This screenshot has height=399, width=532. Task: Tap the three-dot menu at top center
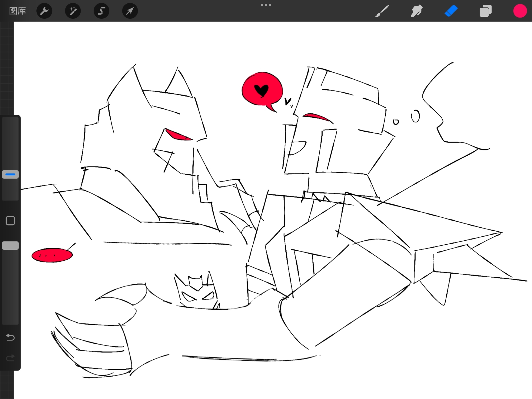[266, 5]
